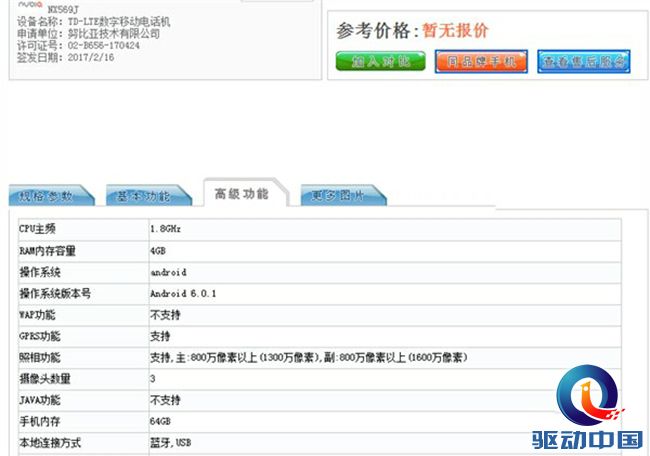
Task: Select the Android 6.0.1 value
Action: [183, 293]
